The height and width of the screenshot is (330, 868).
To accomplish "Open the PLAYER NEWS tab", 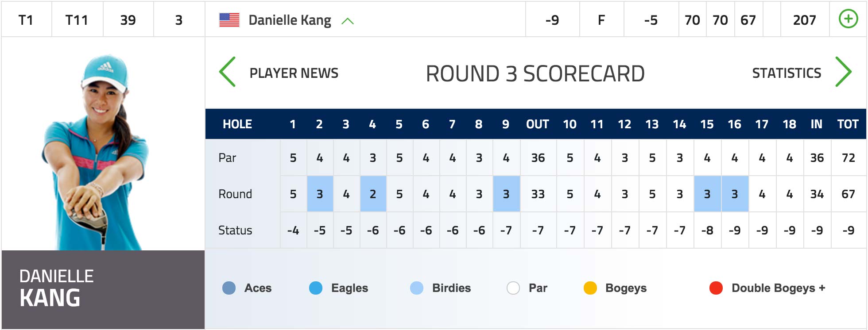I will (294, 73).
